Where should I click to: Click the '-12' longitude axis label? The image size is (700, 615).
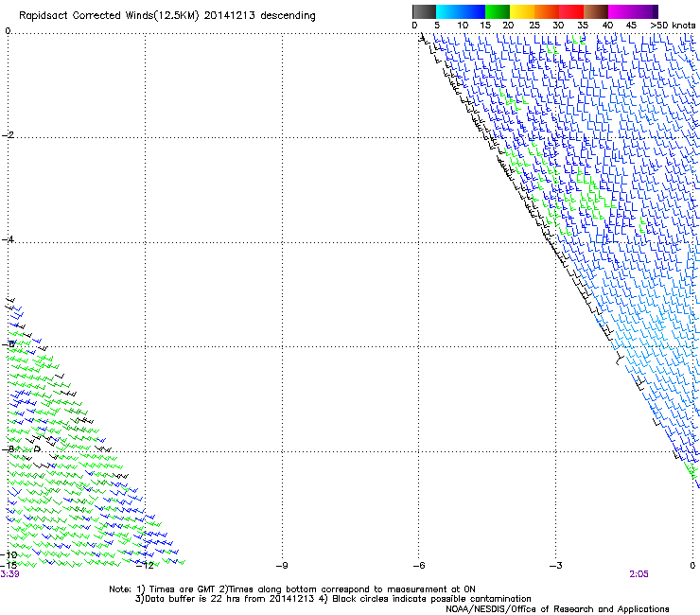(145, 566)
